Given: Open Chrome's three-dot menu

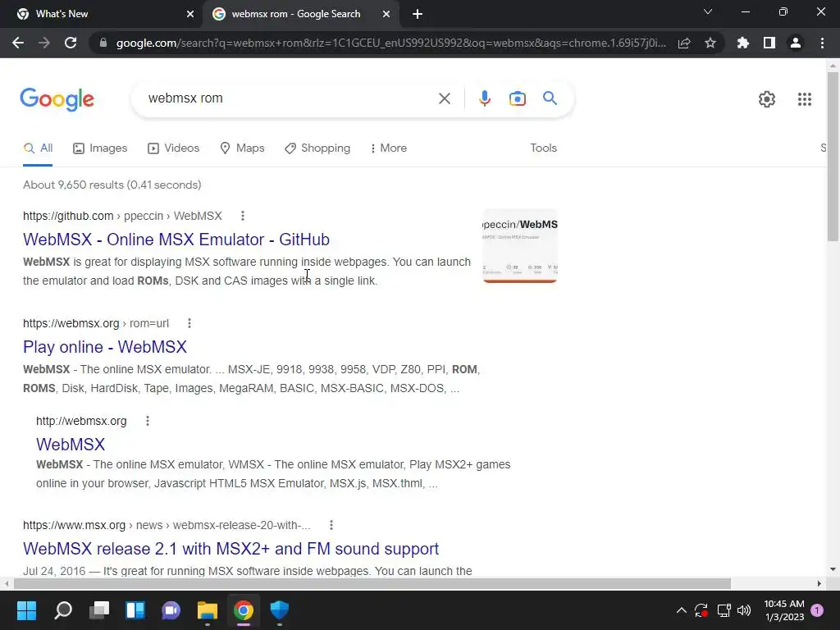Looking at the screenshot, I should 822,43.
